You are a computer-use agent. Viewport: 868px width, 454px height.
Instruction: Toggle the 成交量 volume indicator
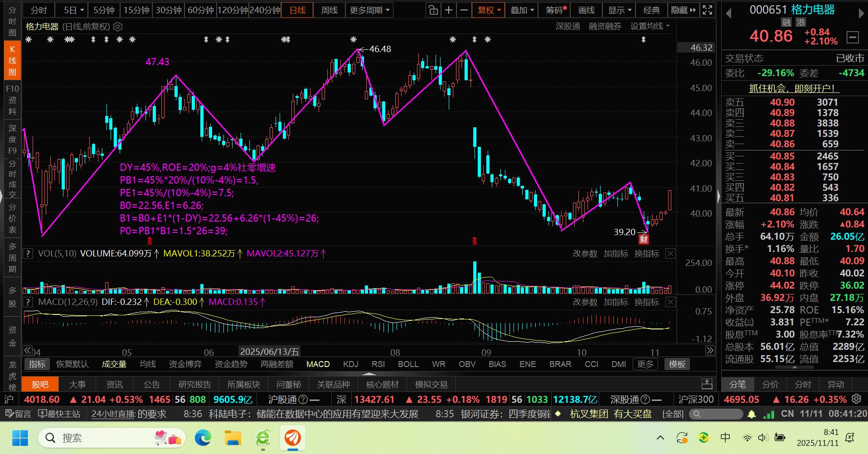tap(114, 364)
